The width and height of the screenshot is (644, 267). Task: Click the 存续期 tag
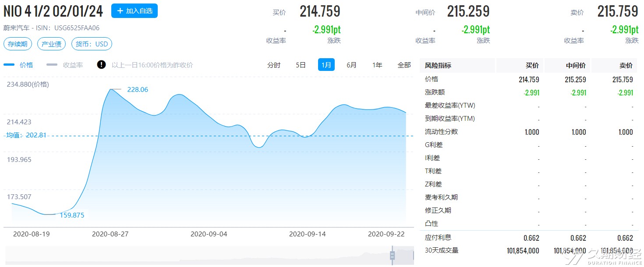[x=18, y=44]
